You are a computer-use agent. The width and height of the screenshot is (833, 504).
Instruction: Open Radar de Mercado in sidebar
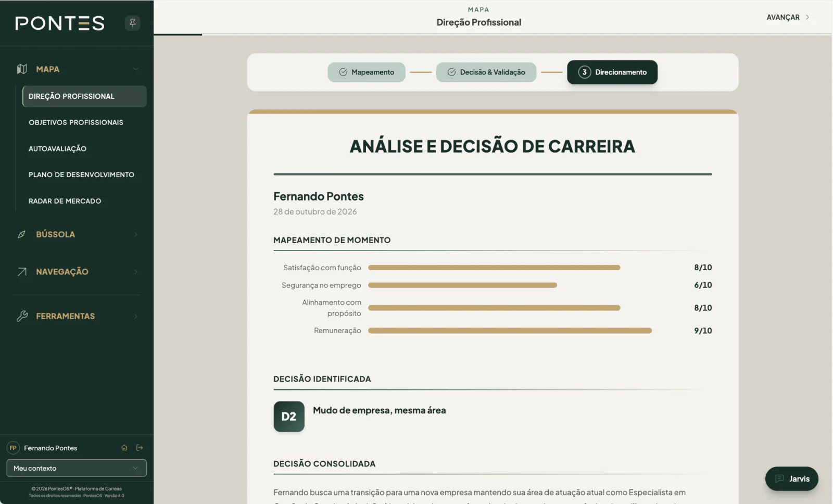click(65, 201)
